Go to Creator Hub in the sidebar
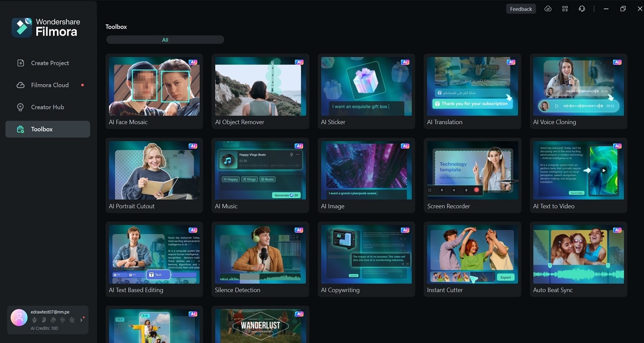This screenshot has height=343, width=644. [x=48, y=107]
